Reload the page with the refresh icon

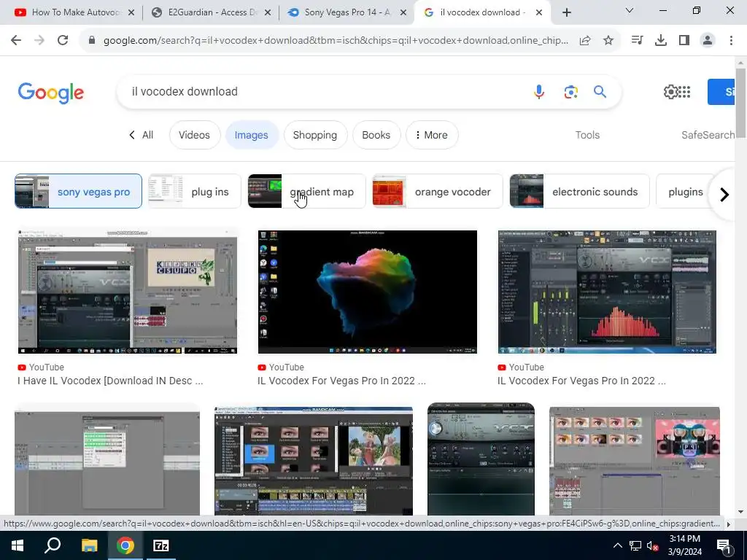[63, 41]
